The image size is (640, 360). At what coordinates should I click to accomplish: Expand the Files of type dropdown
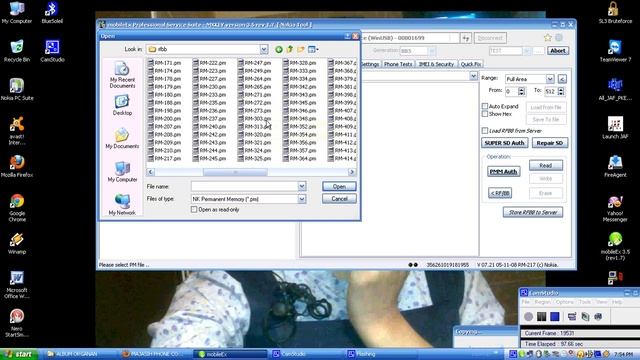tap(302, 199)
